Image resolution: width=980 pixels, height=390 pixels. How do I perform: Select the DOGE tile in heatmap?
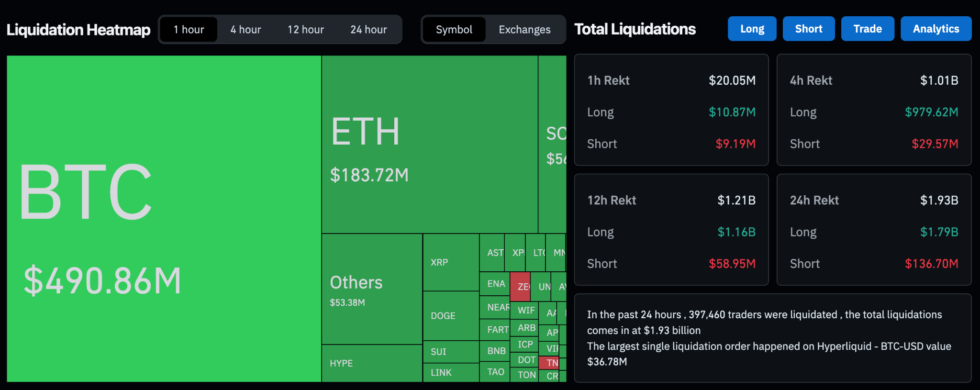point(451,316)
